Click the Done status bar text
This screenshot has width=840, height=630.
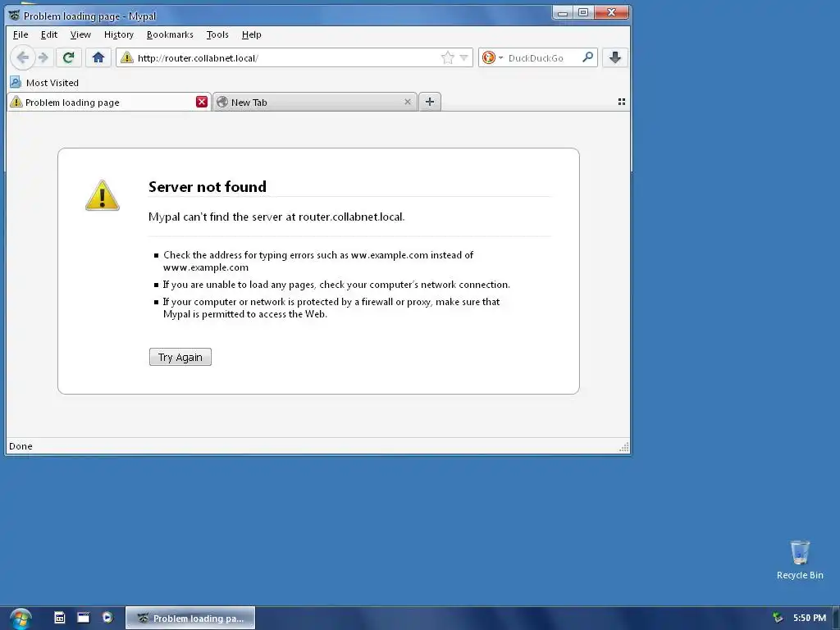pos(21,446)
